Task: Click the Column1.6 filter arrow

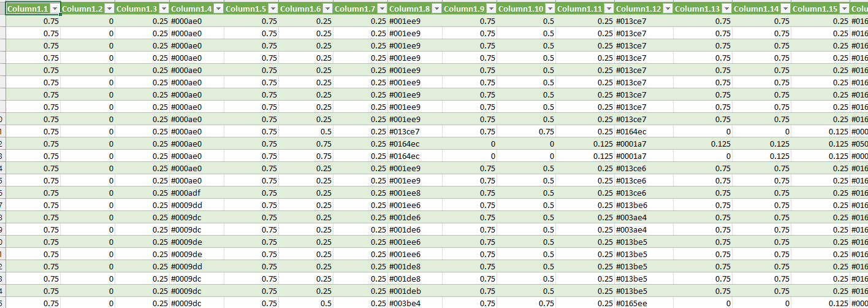Action: coord(328,9)
